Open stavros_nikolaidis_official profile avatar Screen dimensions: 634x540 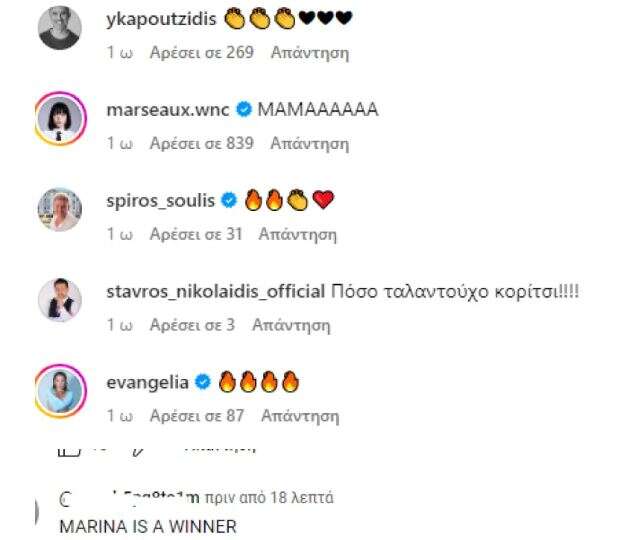60,300
